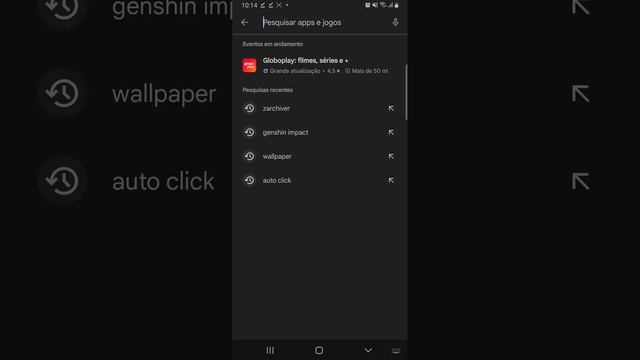Insert 'genshin impact' into search using arrow icon
640x360 pixels.
pyautogui.click(x=391, y=132)
